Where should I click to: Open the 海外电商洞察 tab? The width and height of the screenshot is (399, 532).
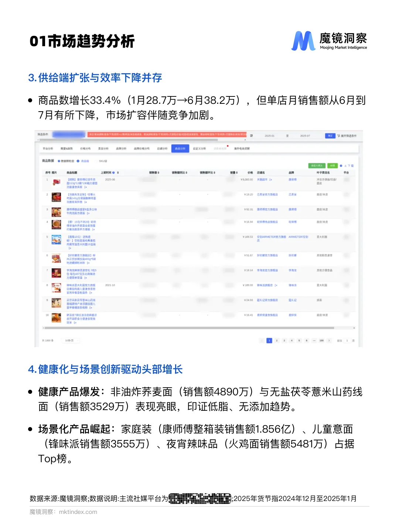242,149
